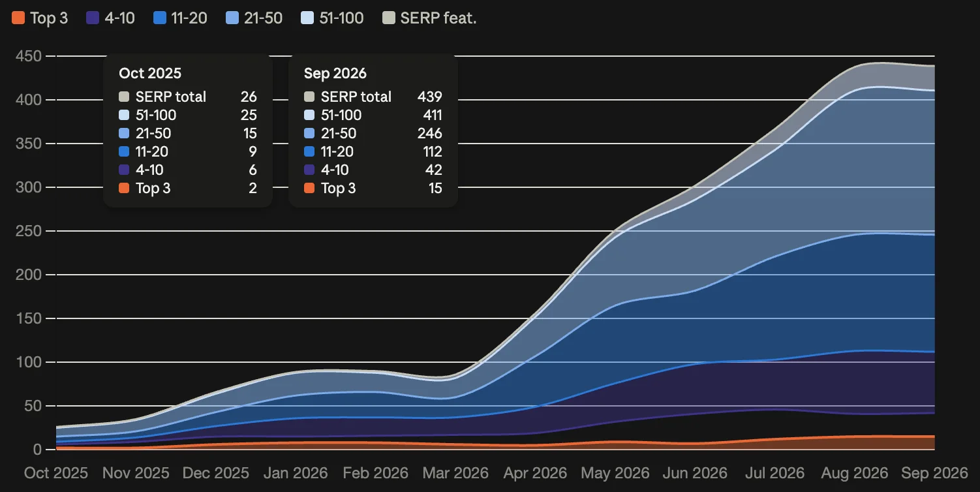Click the Dec 2025 x-axis label
The height and width of the screenshot is (492, 980).
tap(217, 473)
